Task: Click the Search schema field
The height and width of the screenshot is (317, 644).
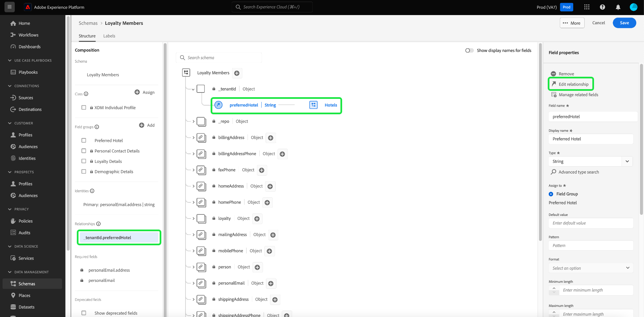Action: pyautogui.click(x=219, y=58)
